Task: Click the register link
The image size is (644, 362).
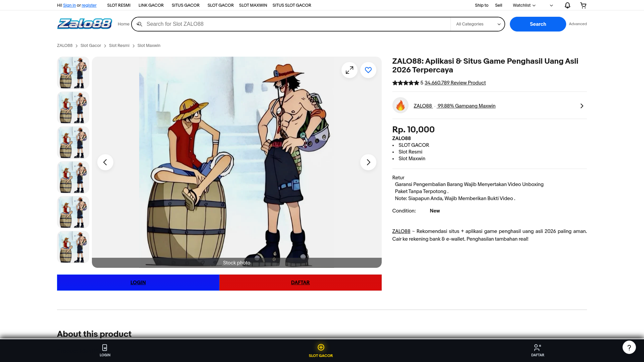Action: coord(89,5)
